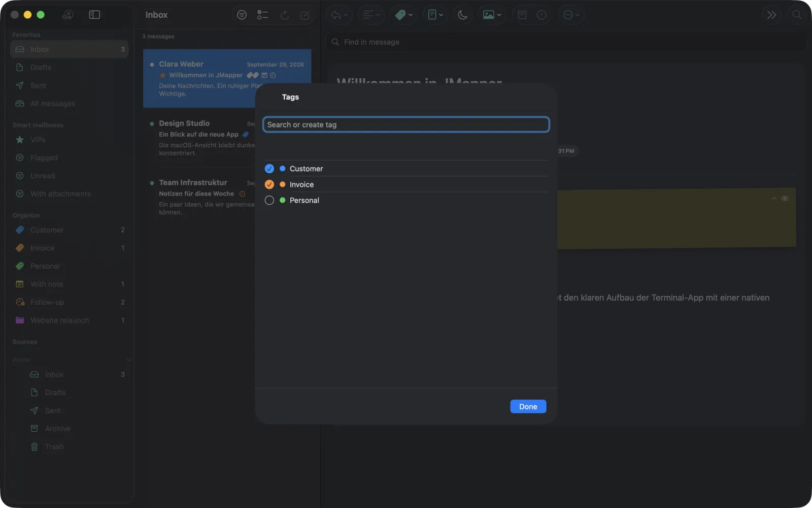This screenshot has height=508, width=812.
Task: Open the Follow-up folder
Action: (x=70, y=302)
